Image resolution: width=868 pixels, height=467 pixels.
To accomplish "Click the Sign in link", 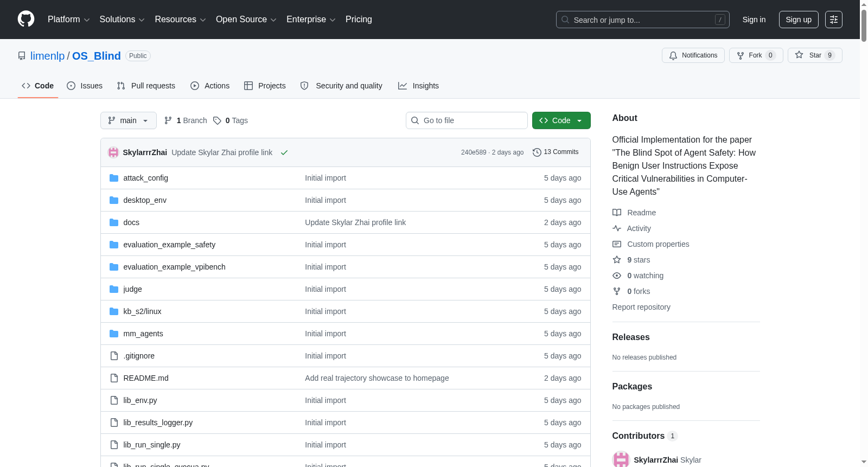I will coord(754,20).
